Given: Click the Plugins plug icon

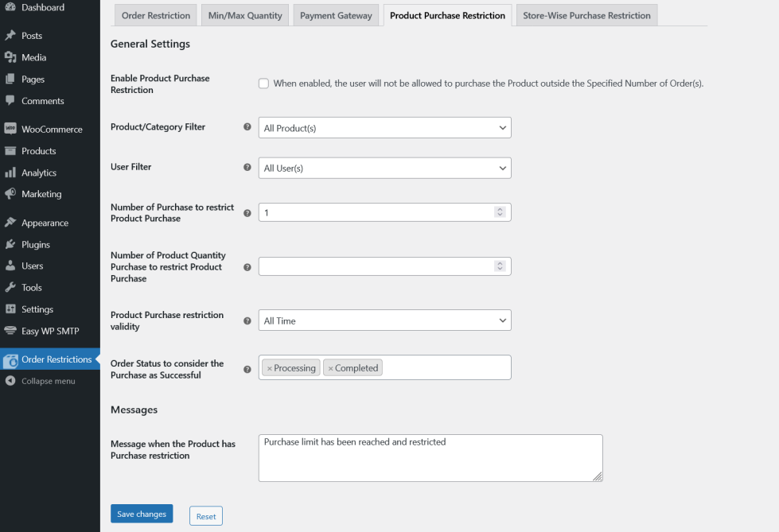Looking at the screenshot, I should [x=10, y=244].
